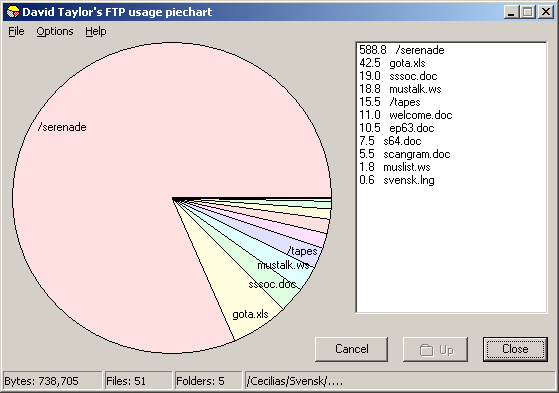Open the Options menu
The width and height of the screenshot is (559, 393).
(x=55, y=31)
